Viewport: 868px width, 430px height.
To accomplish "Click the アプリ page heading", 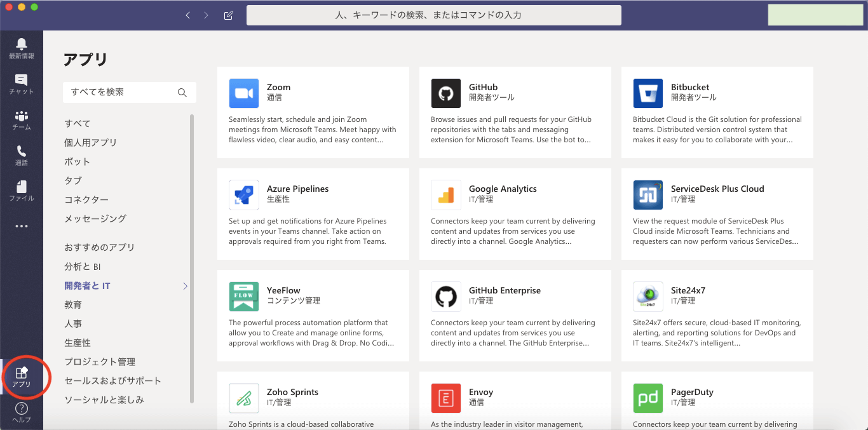I will tap(86, 60).
